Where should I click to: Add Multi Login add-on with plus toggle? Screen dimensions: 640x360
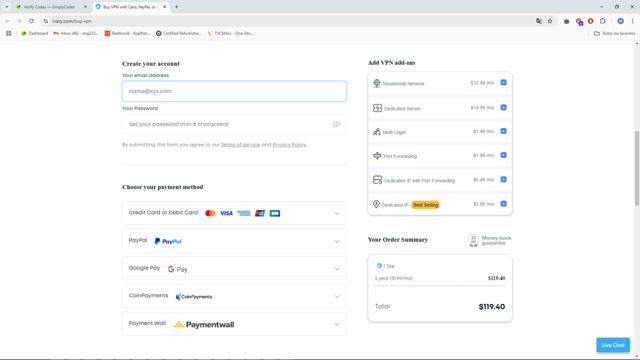tap(503, 131)
